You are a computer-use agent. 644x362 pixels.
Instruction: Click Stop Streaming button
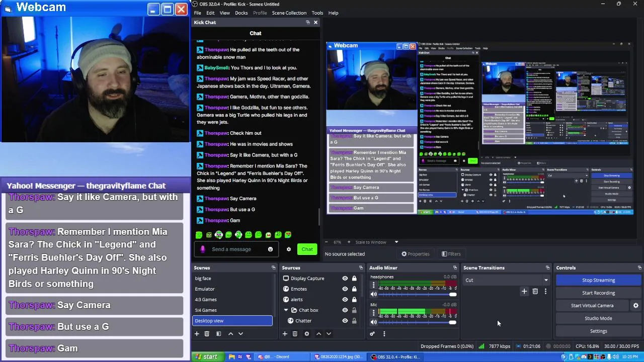pos(598,280)
